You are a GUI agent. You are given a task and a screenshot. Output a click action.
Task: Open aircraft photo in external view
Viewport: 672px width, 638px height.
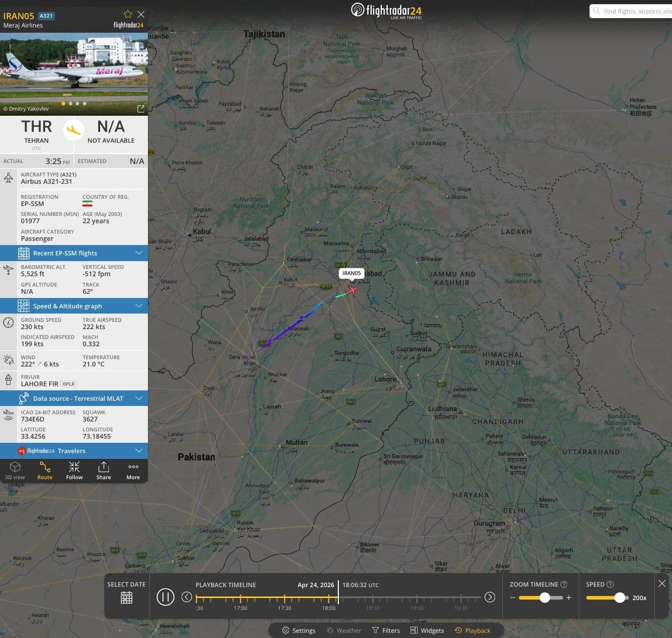(140, 109)
